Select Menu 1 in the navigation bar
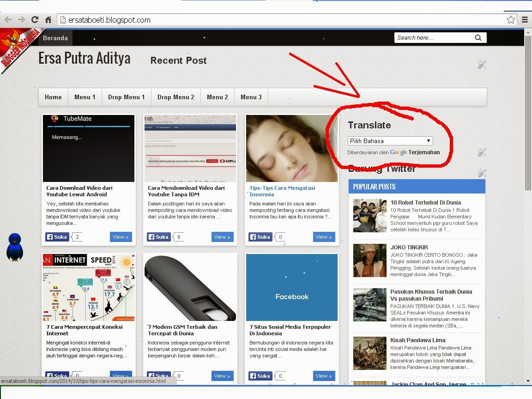The image size is (532, 399). click(85, 97)
